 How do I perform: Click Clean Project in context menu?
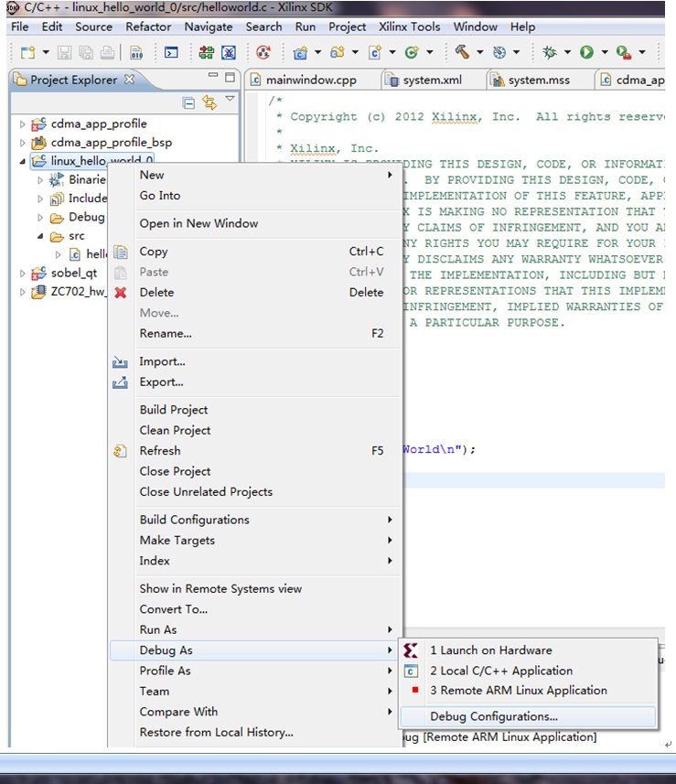tap(255, 430)
